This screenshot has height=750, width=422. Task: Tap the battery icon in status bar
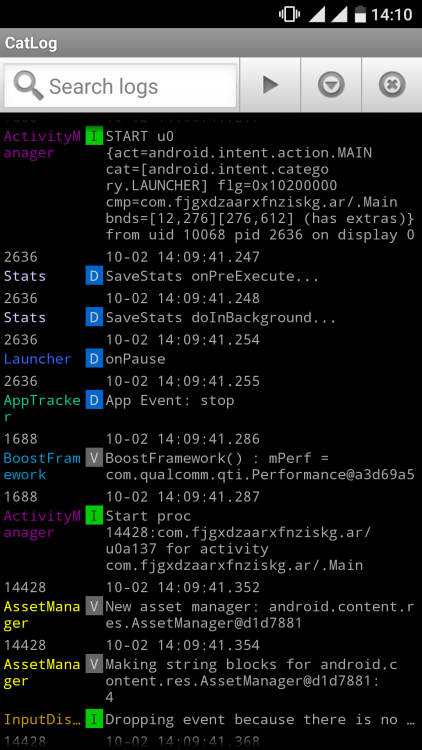pos(360,14)
